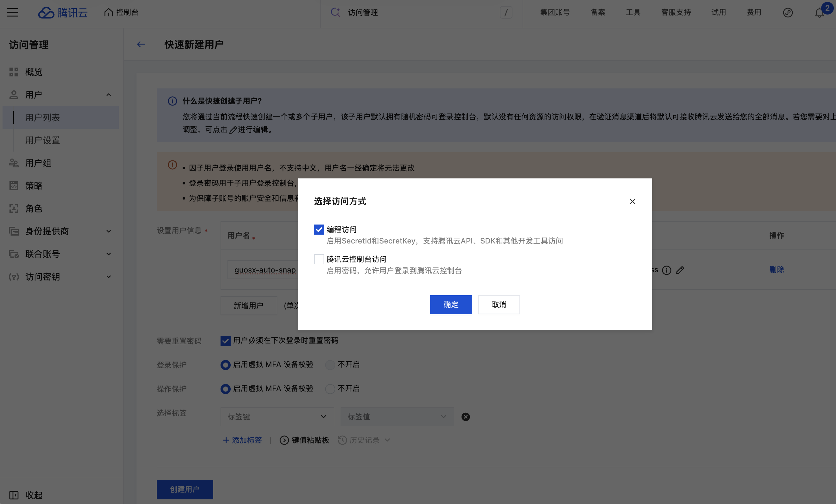This screenshot has height=504, width=836.
Task: Collapse sidebar with the 收起 icon
Action: 14,495
